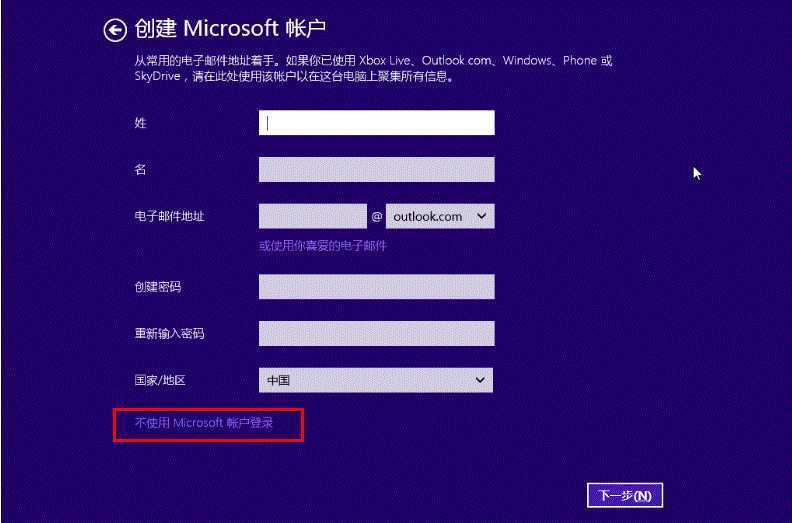792x523 pixels.
Task: Click the 创建密码 label text
Action: click(158, 287)
